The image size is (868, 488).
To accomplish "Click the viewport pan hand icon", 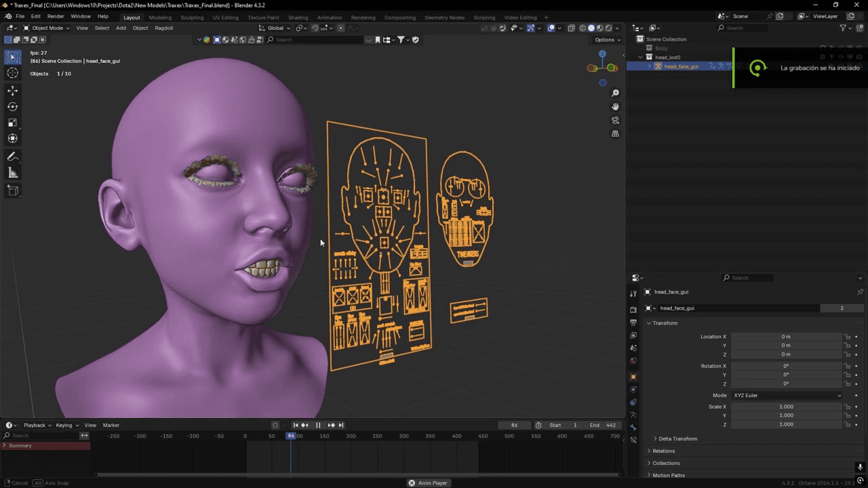I will click(615, 106).
